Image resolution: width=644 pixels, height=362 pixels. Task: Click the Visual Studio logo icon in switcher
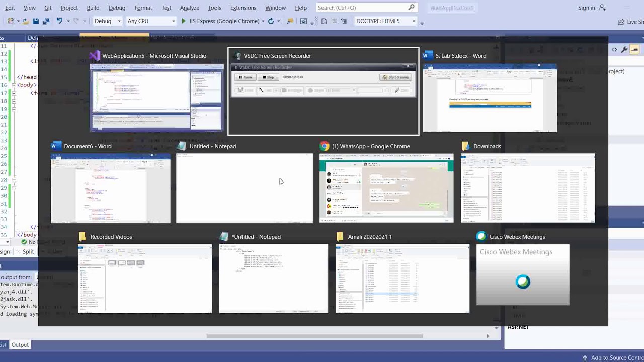(95, 56)
